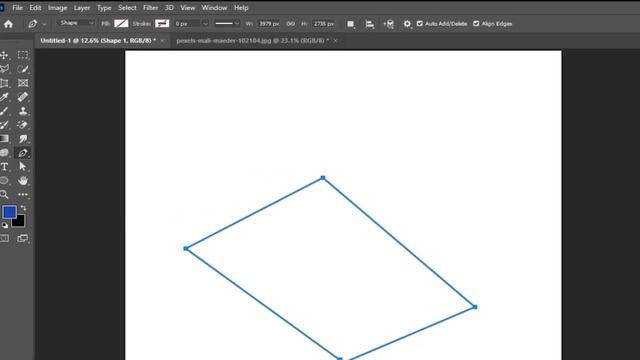The width and height of the screenshot is (640, 360).
Task: Open the 3D menu
Action: (169, 8)
